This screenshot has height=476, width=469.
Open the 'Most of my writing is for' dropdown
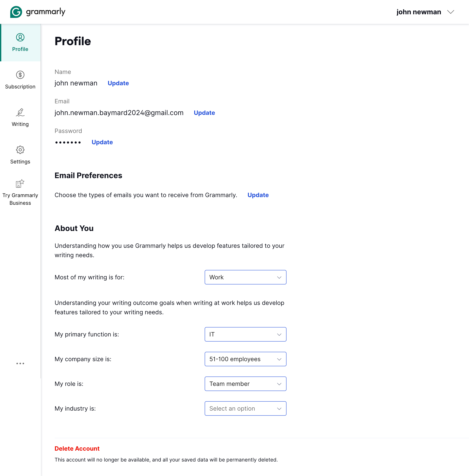point(245,277)
